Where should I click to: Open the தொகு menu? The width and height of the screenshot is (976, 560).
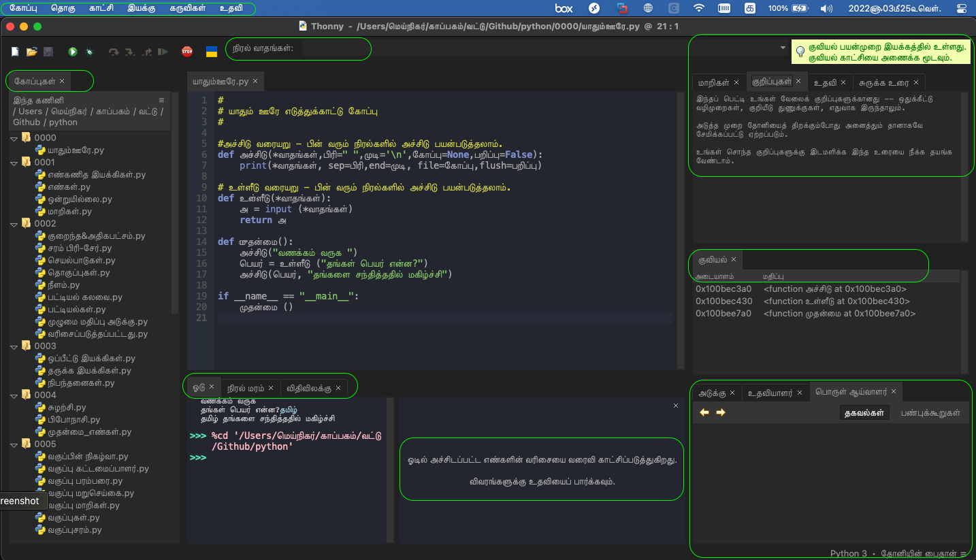click(x=63, y=9)
